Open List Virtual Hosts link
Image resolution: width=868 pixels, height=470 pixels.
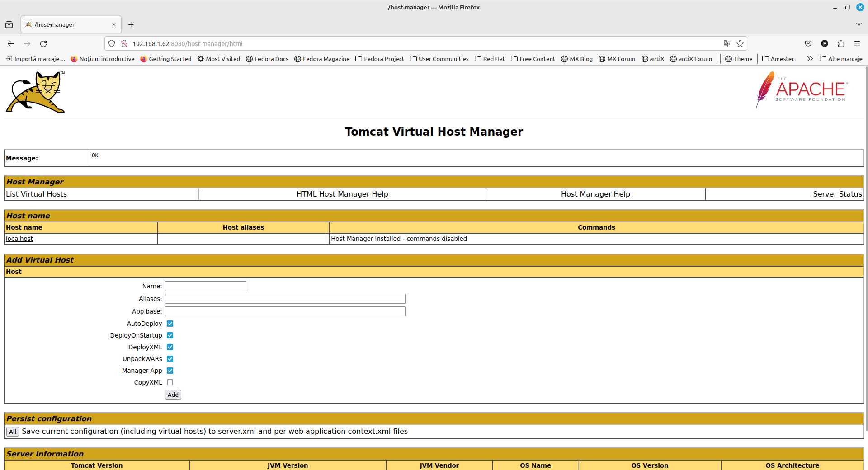36,194
